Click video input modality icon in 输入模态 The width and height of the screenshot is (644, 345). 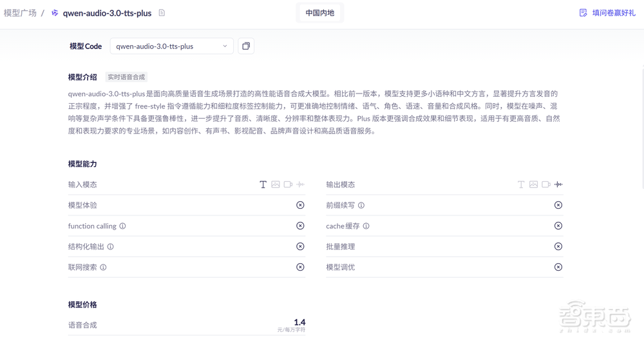(288, 184)
